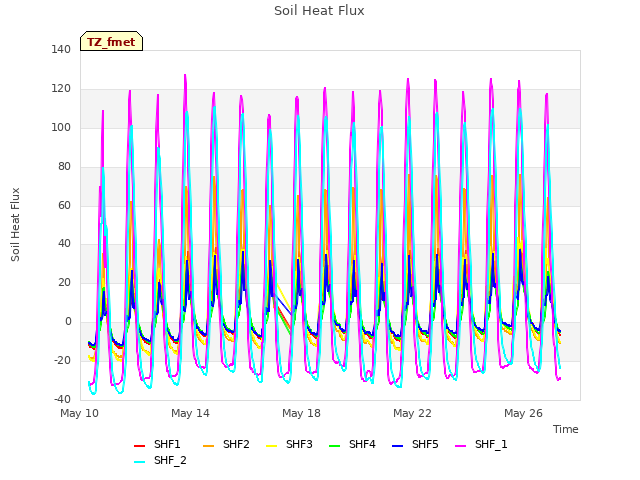Click the TZ_fmet annotation tag
The image size is (640, 480).
pos(111,41)
